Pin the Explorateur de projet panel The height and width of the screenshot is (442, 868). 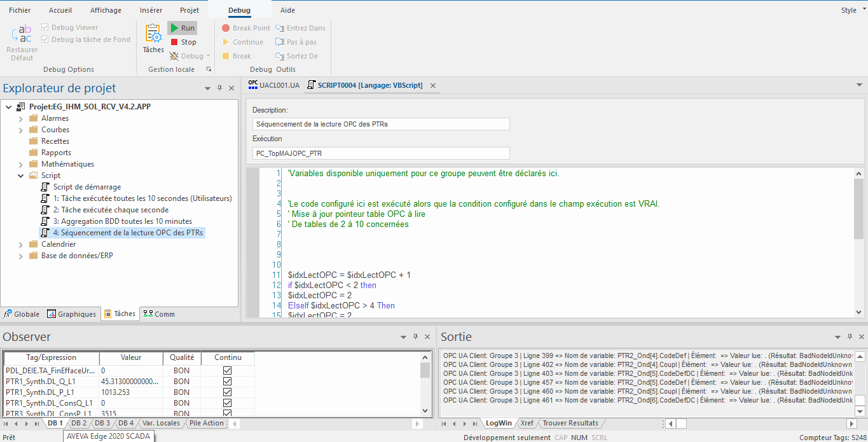point(219,88)
